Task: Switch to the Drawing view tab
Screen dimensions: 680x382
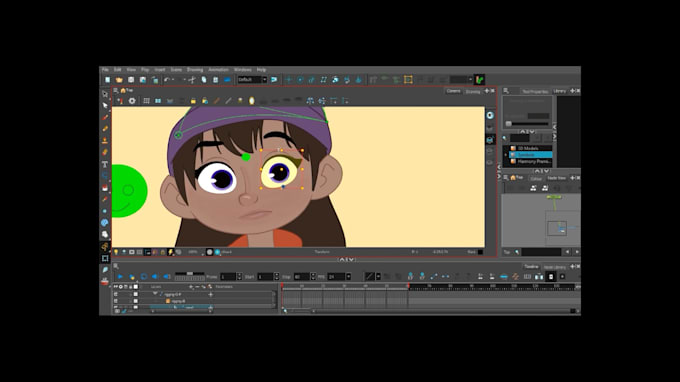Action: [x=473, y=91]
